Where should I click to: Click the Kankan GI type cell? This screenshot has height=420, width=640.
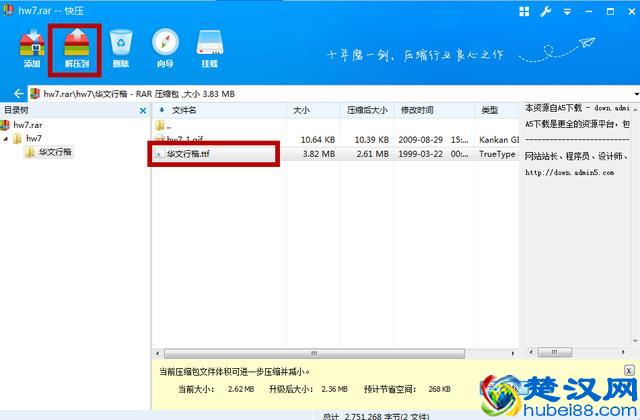coord(499,140)
